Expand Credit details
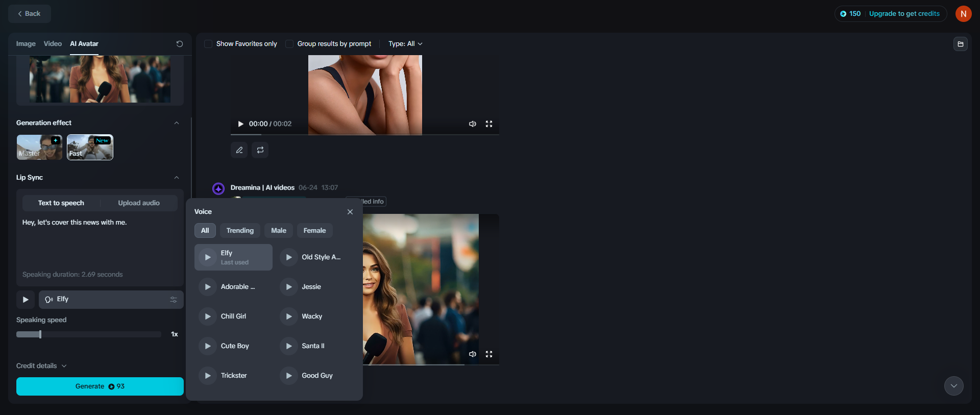 (x=41, y=366)
